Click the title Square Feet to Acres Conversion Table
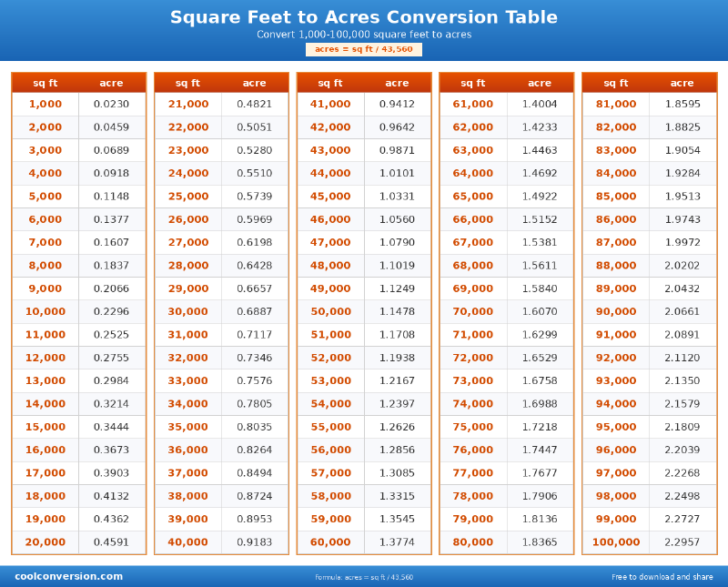Screen dimensions: 728x587 [363, 17]
